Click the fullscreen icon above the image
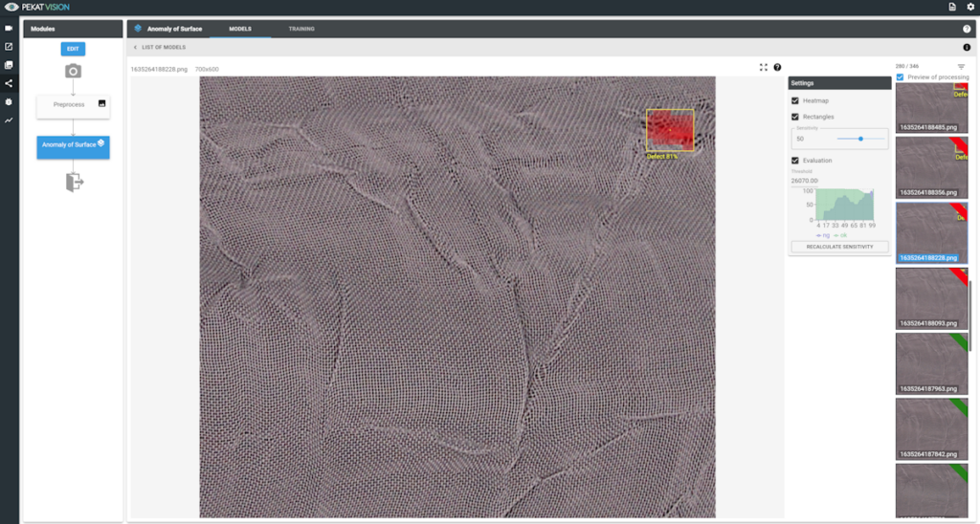This screenshot has height=524, width=980. pyautogui.click(x=763, y=68)
